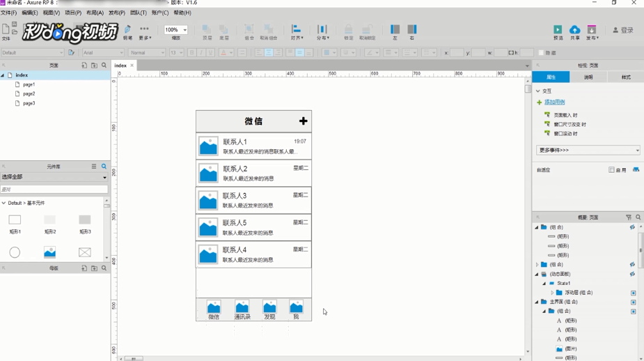Switch to the 样式 inspector tab
The height and width of the screenshot is (361, 644).
point(625,77)
